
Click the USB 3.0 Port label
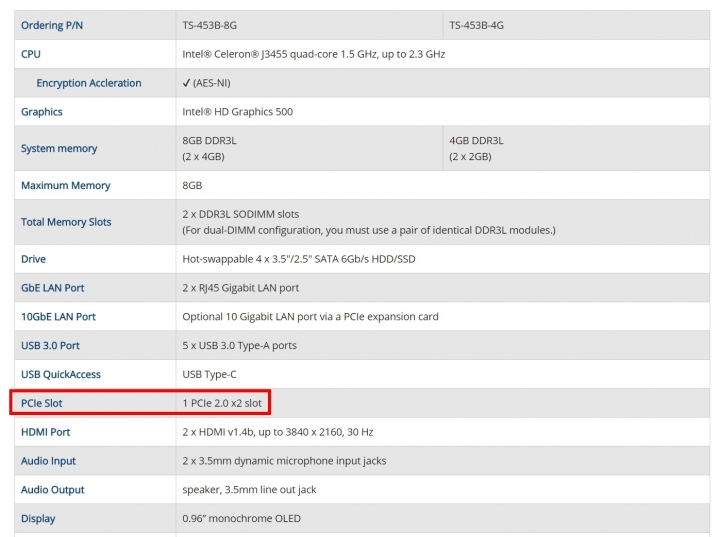50,346
